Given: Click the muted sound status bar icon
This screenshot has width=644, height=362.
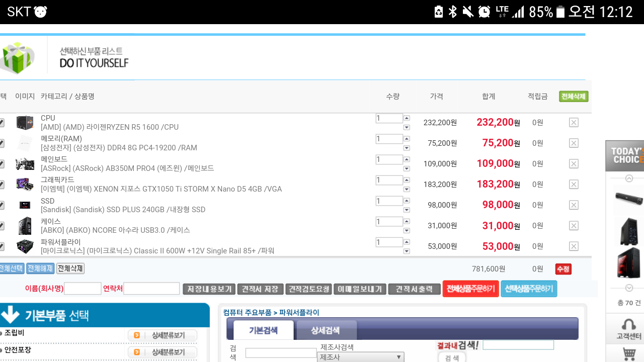Looking at the screenshot, I should click(x=468, y=12).
